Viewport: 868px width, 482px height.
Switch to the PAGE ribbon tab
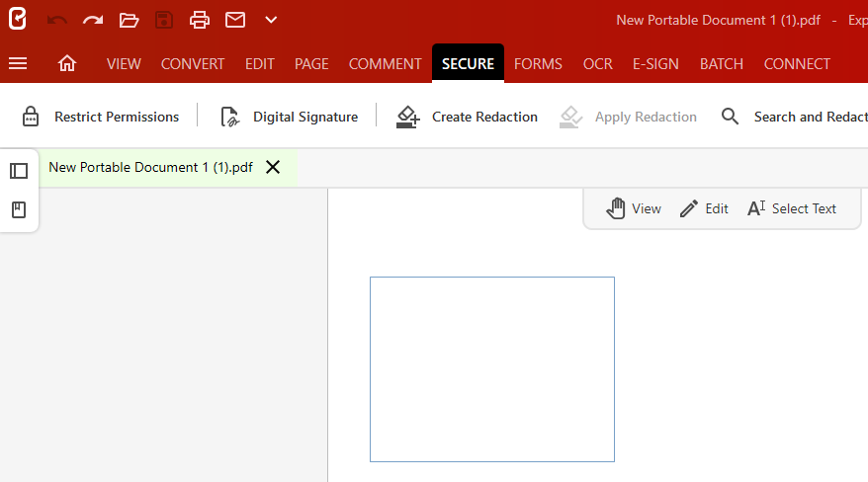[311, 64]
